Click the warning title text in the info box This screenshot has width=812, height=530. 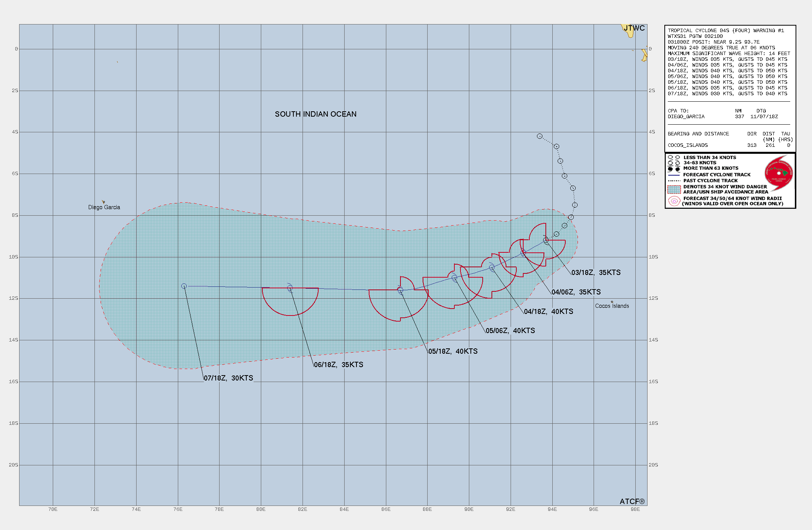tap(726, 31)
